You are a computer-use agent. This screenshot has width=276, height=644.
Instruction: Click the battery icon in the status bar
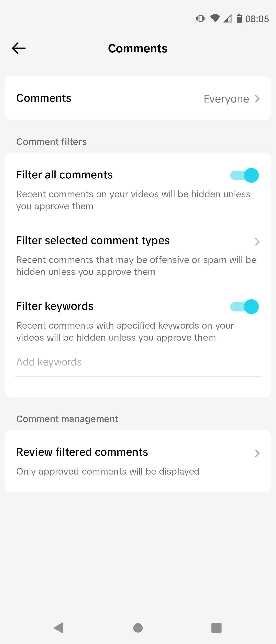tap(239, 18)
